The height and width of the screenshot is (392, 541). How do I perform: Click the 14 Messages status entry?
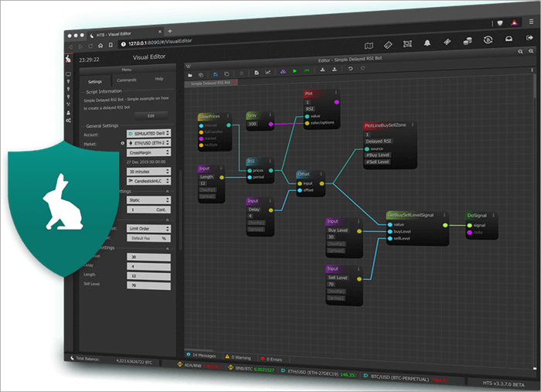point(201,355)
